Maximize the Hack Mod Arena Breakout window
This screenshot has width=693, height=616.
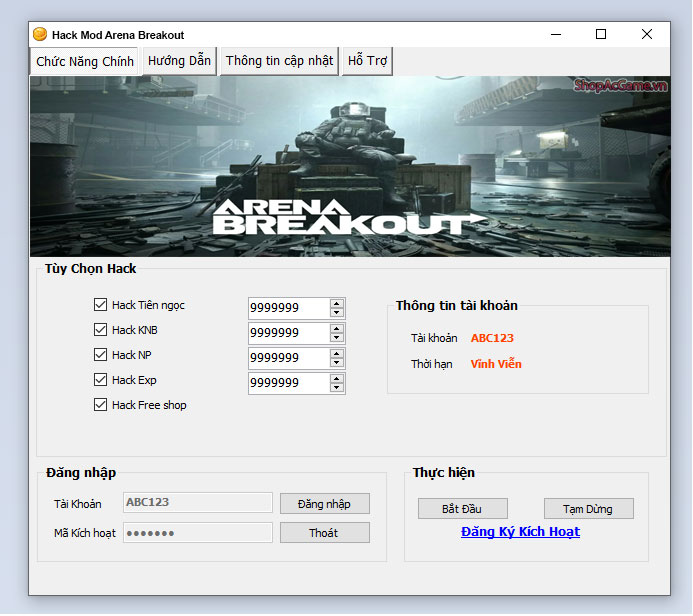coord(601,34)
